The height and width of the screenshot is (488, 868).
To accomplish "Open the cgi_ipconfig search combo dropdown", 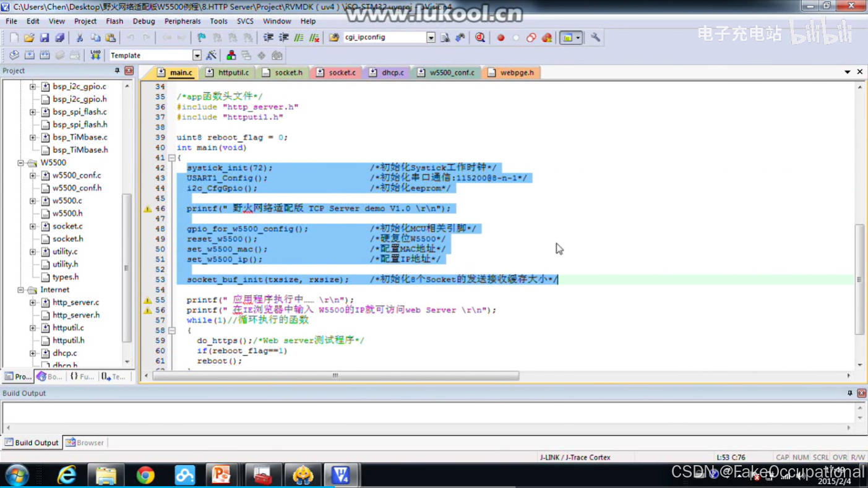I will (431, 38).
